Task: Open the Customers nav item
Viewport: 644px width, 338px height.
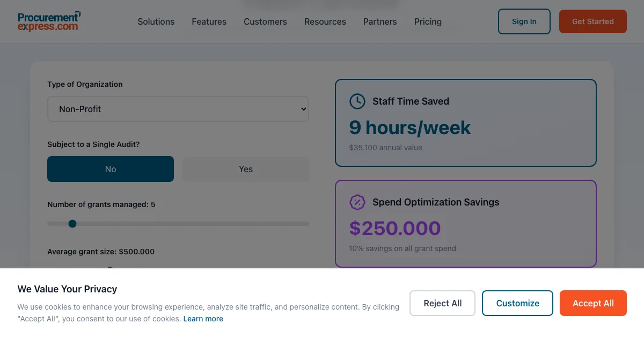Action: (265, 21)
